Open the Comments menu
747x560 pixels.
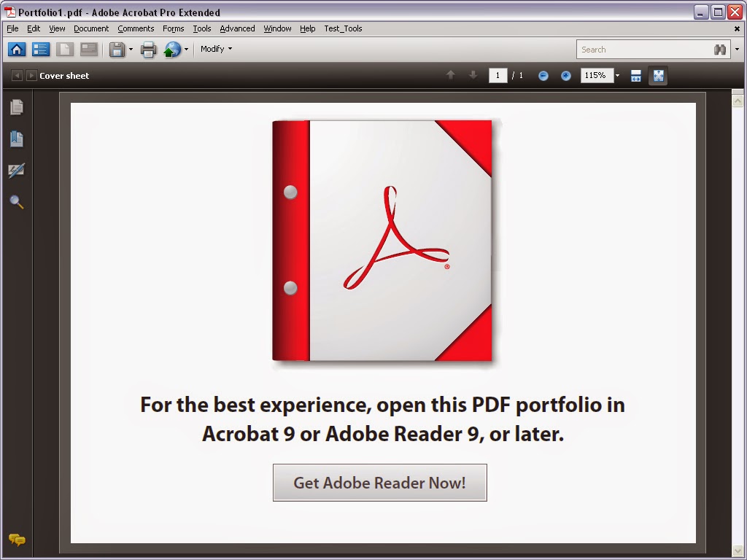pos(136,28)
